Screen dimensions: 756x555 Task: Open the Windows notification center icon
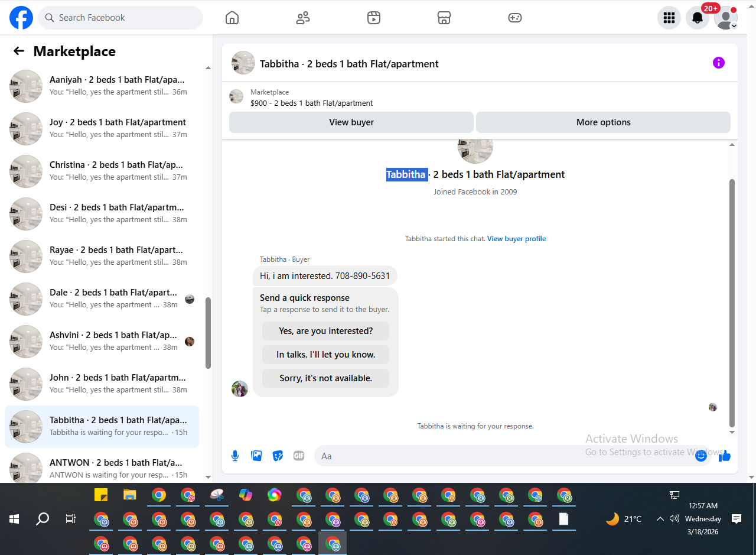point(737,519)
